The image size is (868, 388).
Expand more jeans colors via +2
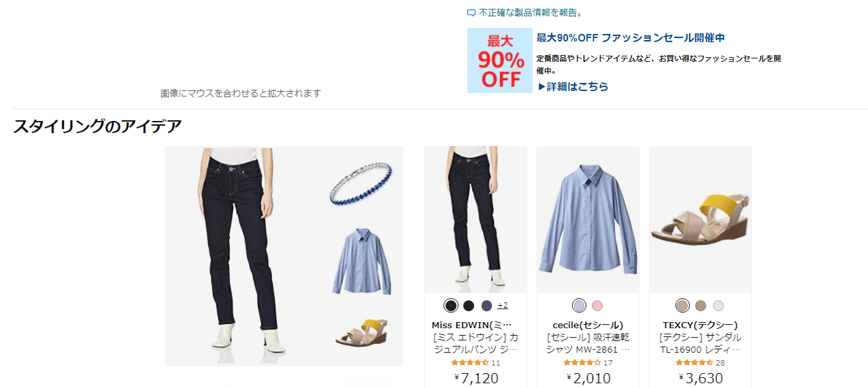click(503, 305)
